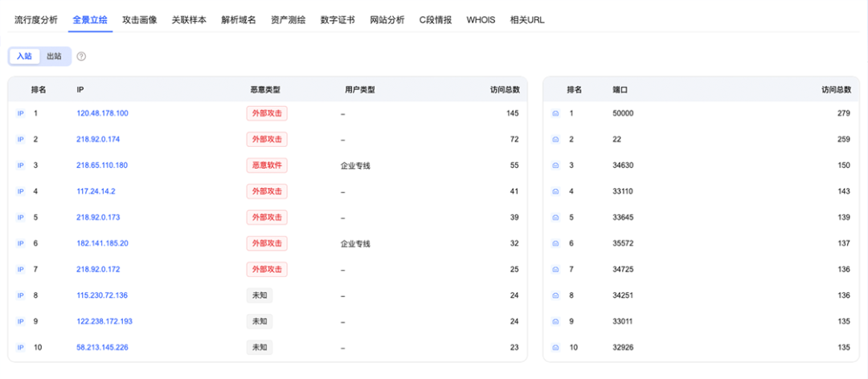Click port icon for port 22 row
The width and height of the screenshot is (868, 379).
556,140
